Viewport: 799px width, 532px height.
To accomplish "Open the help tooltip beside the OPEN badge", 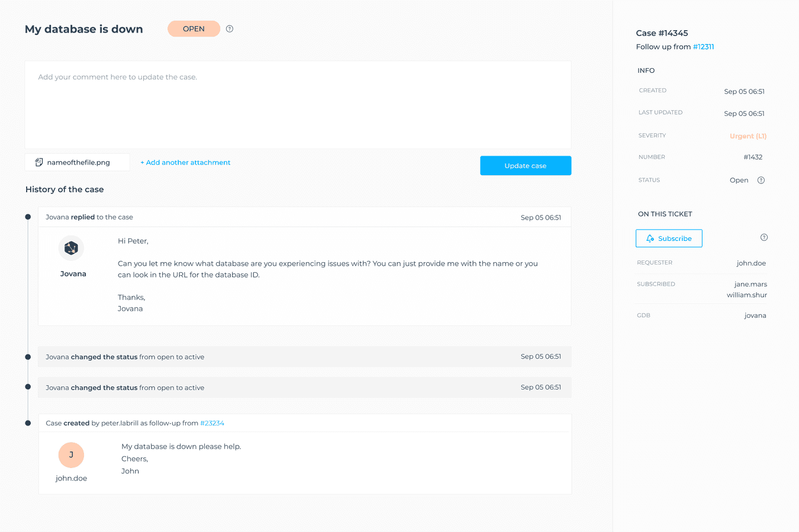I will click(x=229, y=28).
